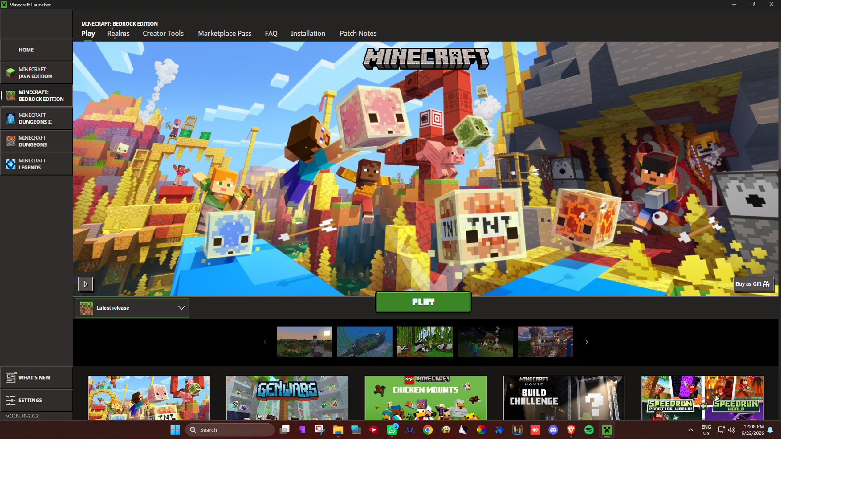Viewport: 868px width, 488px height.
Task: Switch to the Realms tab
Action: pyautogui.click(x=118, y=33)
